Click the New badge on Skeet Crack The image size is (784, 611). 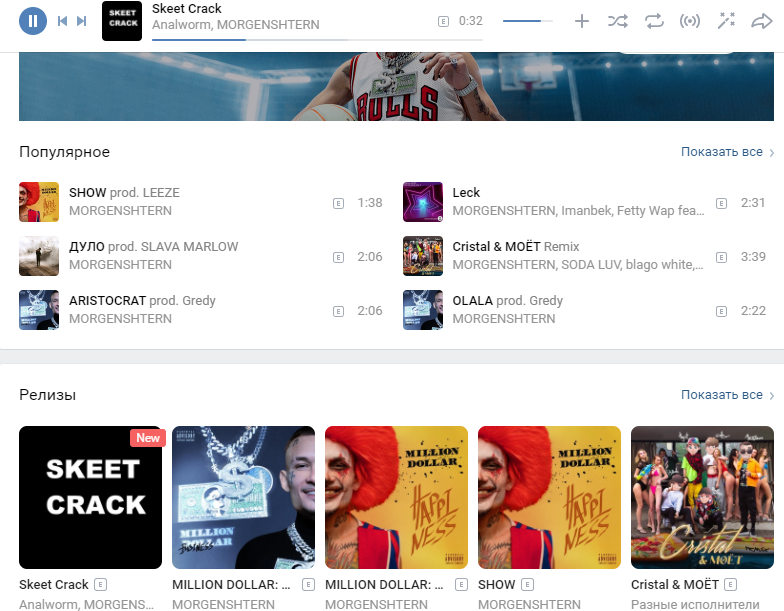click(x=148, y=438)
